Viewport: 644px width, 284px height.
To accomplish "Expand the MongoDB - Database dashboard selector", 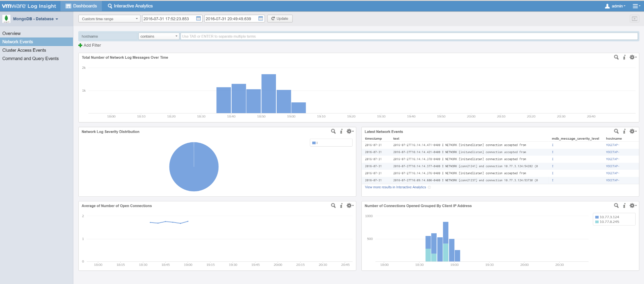I will 36,19.
